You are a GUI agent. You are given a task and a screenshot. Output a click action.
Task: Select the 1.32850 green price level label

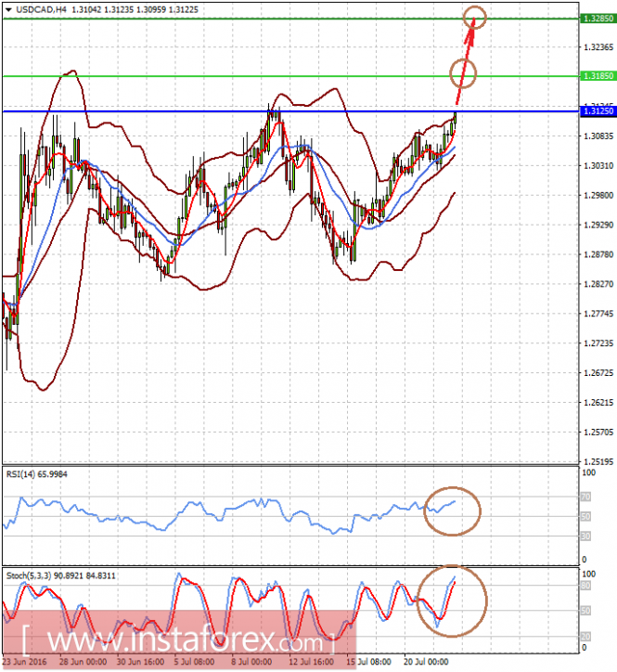tap(598, 19)
